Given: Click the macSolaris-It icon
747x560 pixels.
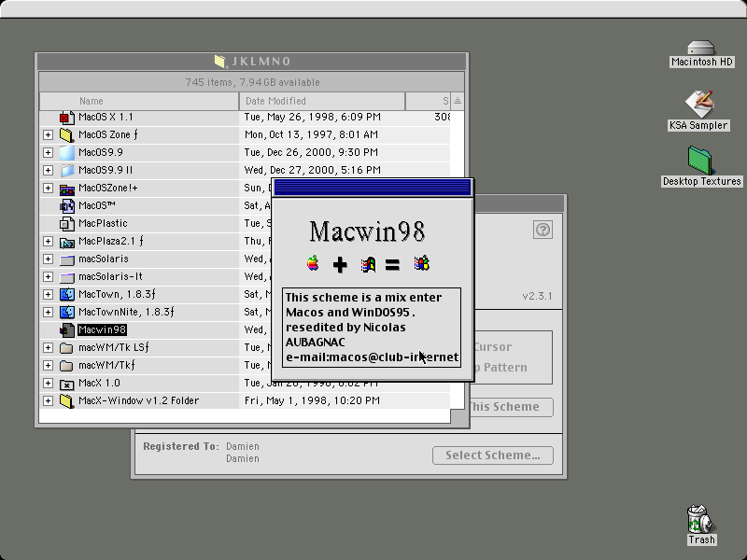Looking at the screenshot, I should [66, 276].
